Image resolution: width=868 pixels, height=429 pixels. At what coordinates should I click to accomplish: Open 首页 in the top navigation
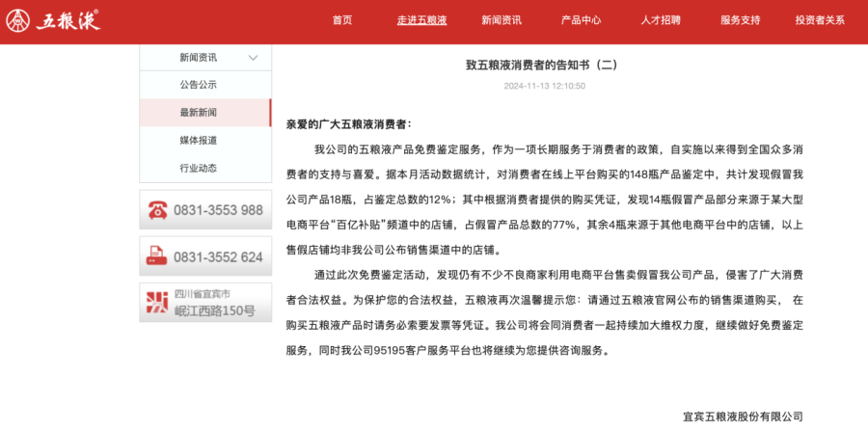[342, 20]
